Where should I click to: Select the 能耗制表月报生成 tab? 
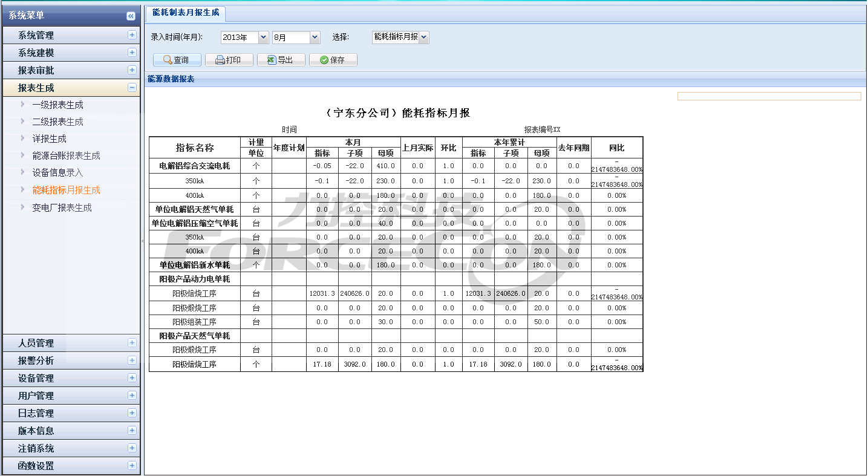(x=186, y=13)
